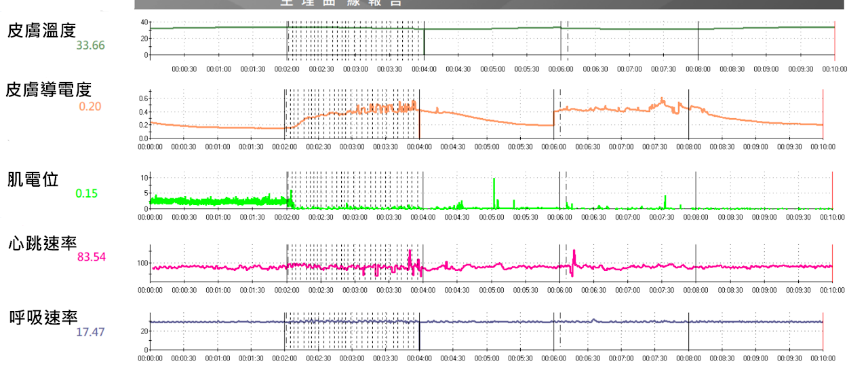The image size is (868, 370).
Task: Click the 肌電位 channel label
Action: 33,179
